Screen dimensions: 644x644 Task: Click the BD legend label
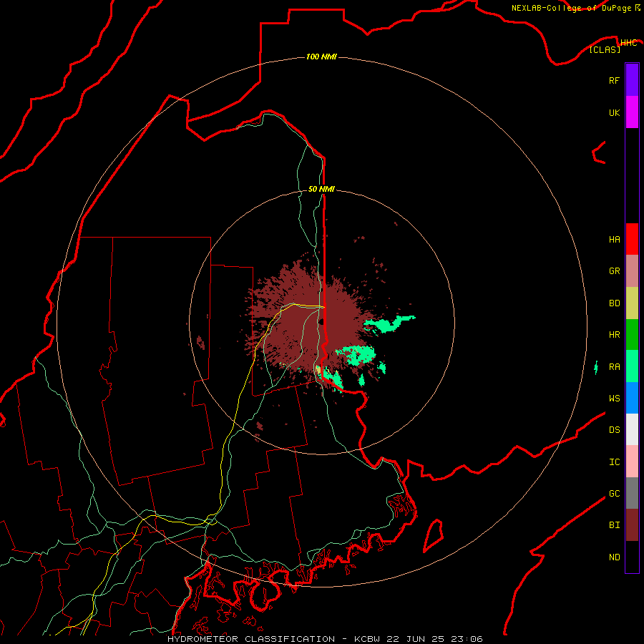point(614,303)
